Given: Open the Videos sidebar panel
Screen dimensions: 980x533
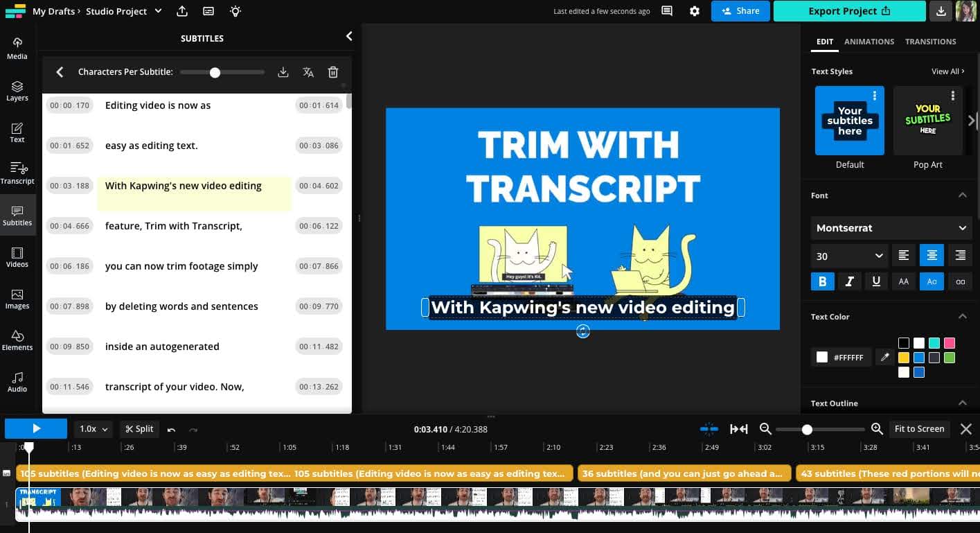Looking at the screenshot, I should tap(17, 256).
